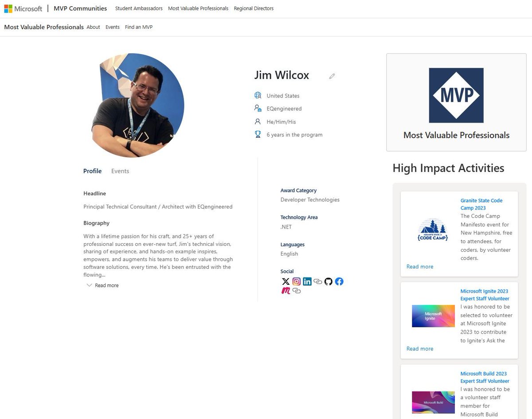Click the trophy icon beside years in program
This screenshot has height=419, width=532.
[x=258, y=134]
